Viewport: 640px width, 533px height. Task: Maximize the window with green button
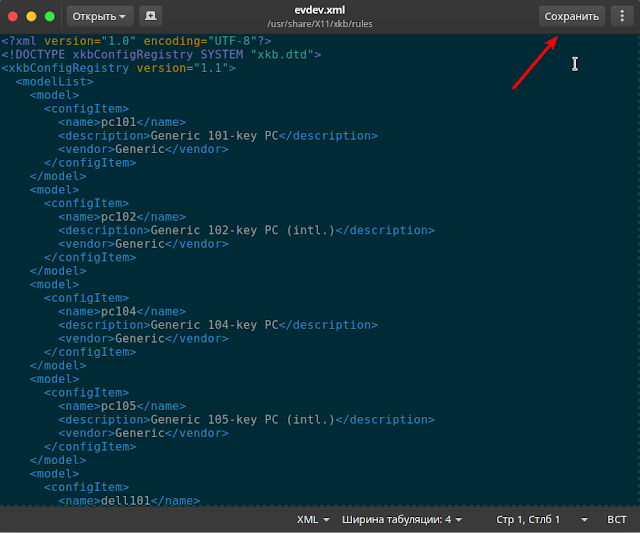[x=50, y=16]
